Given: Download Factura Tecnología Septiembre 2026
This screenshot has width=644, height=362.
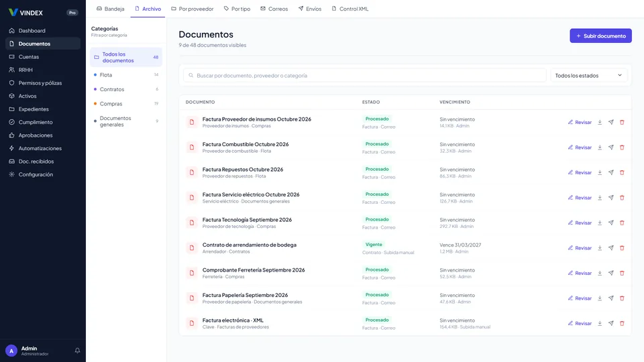Looking at the screenshot, I should (600, 223).
